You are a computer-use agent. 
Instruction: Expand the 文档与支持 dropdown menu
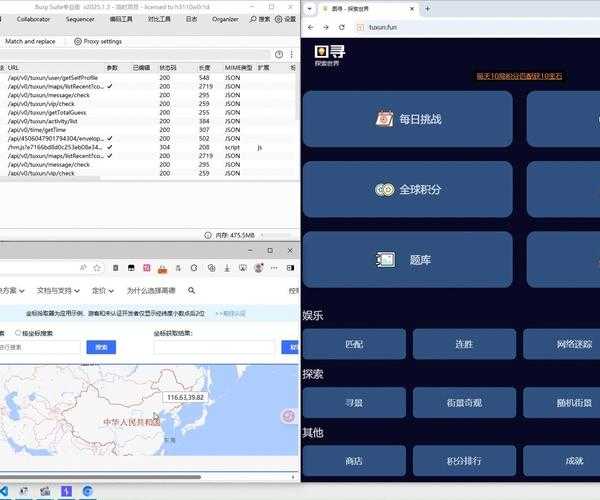click(x=58, y=291)
